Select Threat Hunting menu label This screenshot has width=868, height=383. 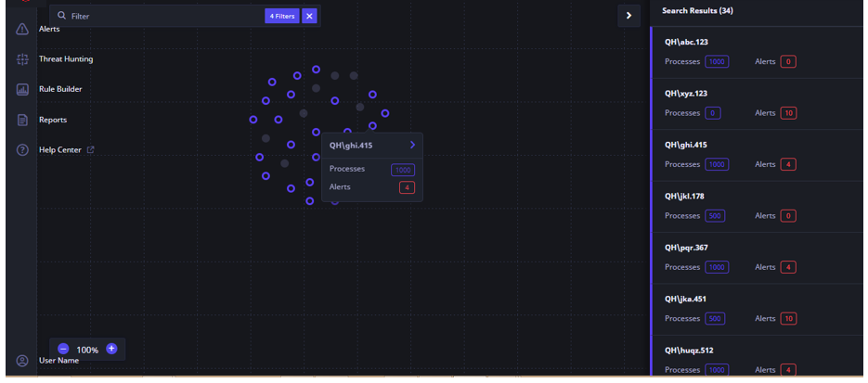[66, 59]
